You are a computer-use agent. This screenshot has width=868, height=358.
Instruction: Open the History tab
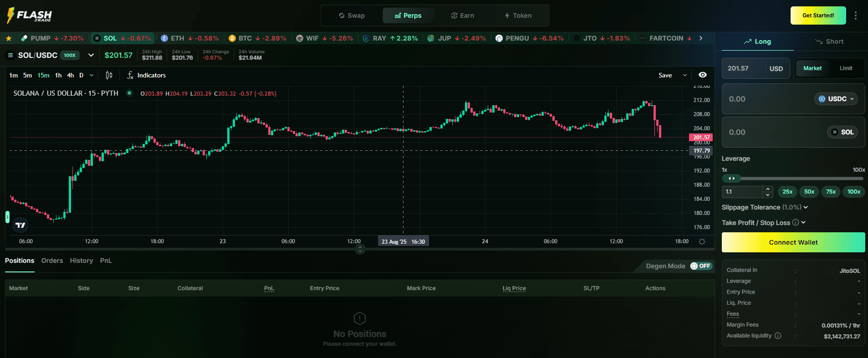pos(82,261)
